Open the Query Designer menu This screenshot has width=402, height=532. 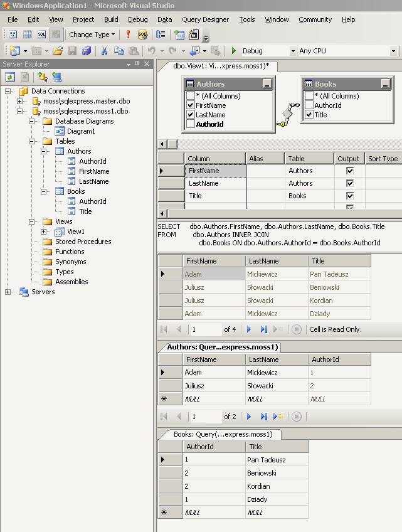[205, 19]
